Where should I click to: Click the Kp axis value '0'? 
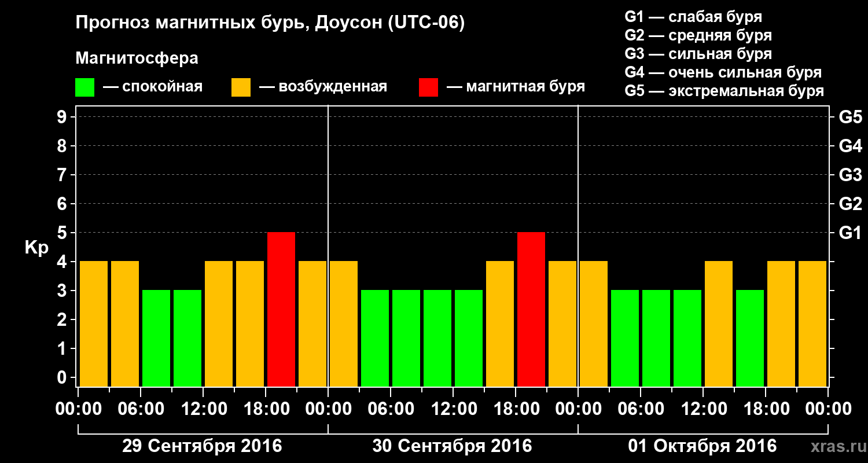(x=63, y=377)
